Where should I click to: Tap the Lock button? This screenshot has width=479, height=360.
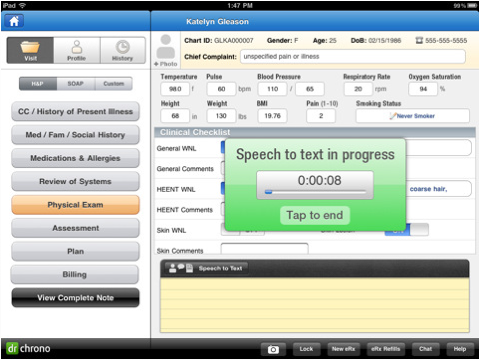tap(306, 349)
